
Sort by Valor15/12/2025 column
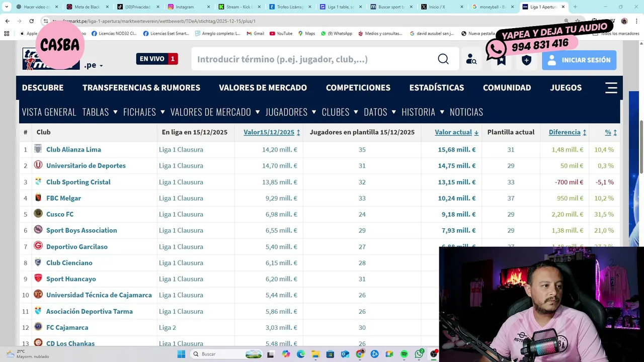(x=272, y=132)
